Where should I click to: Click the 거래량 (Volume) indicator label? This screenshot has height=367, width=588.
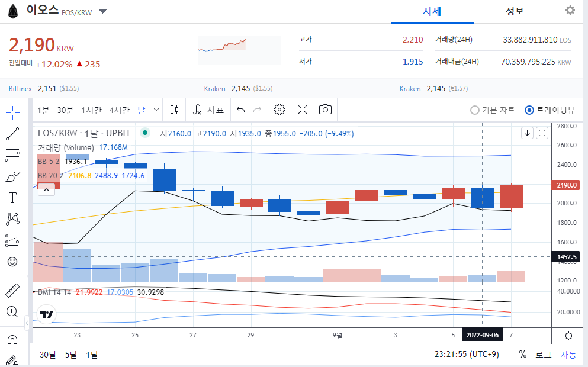[x=66, y=148]
